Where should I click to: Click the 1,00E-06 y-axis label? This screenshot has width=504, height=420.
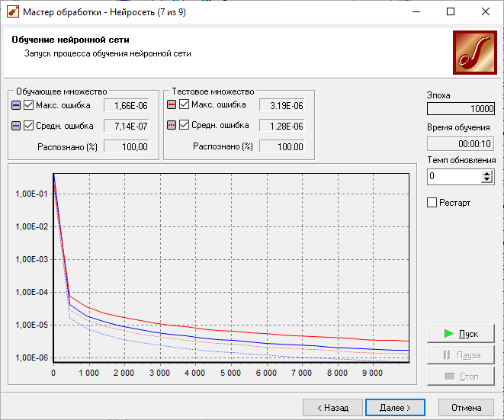[31, 357]
